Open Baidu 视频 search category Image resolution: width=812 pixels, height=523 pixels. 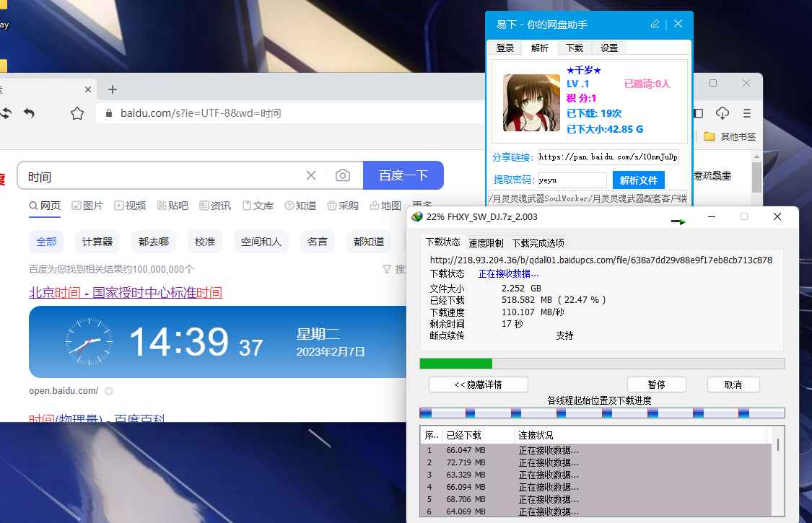(x=130, y=206)
